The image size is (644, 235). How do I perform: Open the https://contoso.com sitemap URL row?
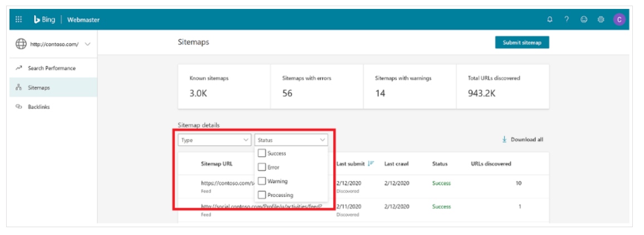click(227, 183)
